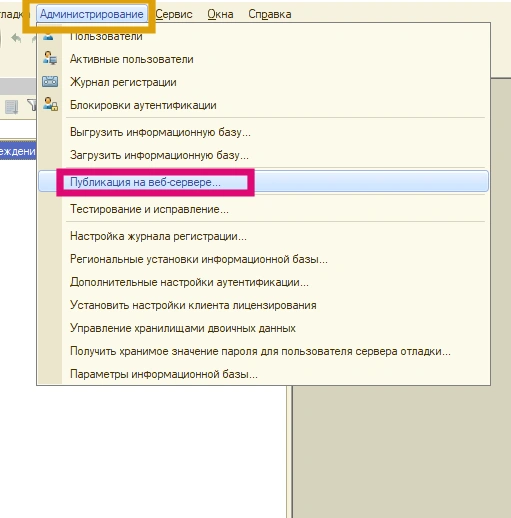Click the Блокировки аутентификации lock icon
The width and height of the screenshot is (511, 518).
point(50,104)
